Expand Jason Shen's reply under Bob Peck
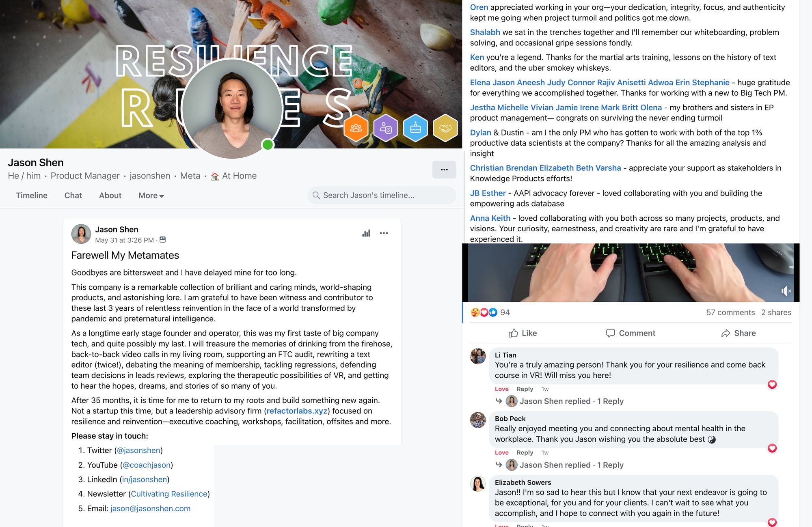Viewport: 812px width, 527px height. (x=565, y=465)
